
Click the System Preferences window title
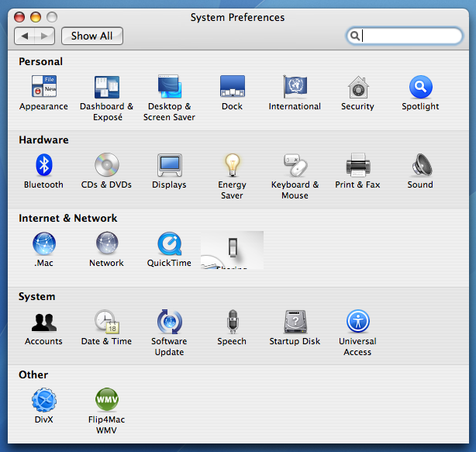point(237,18)
